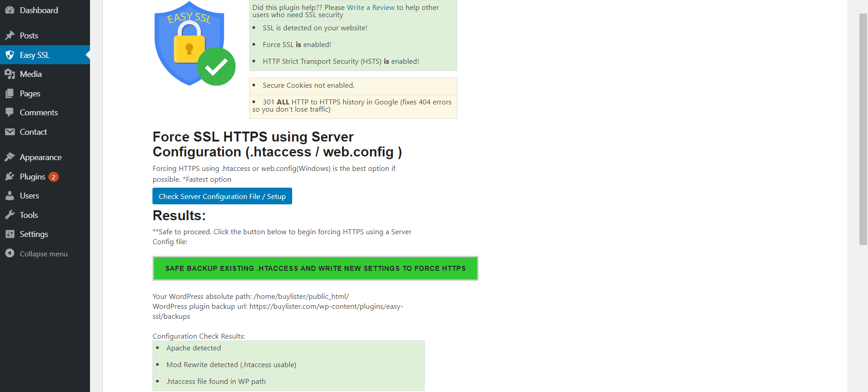Click the Appearance paintbrush icon

click(x=10, y=157)
